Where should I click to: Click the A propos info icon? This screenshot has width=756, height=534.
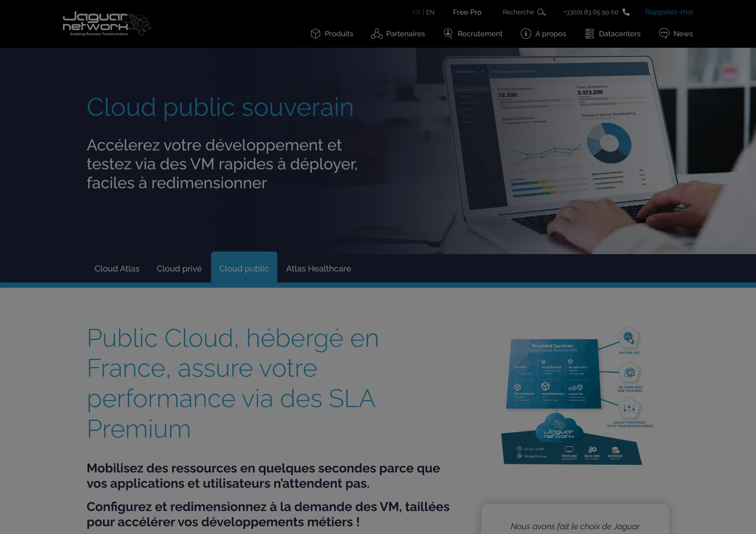526,34
